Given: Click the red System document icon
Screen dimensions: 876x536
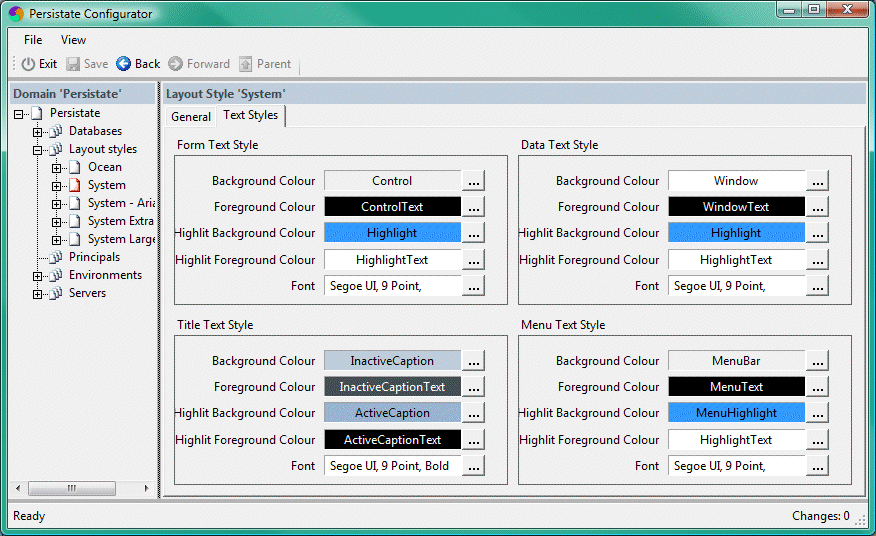Looking at the screenshot, I should (74, 185).
